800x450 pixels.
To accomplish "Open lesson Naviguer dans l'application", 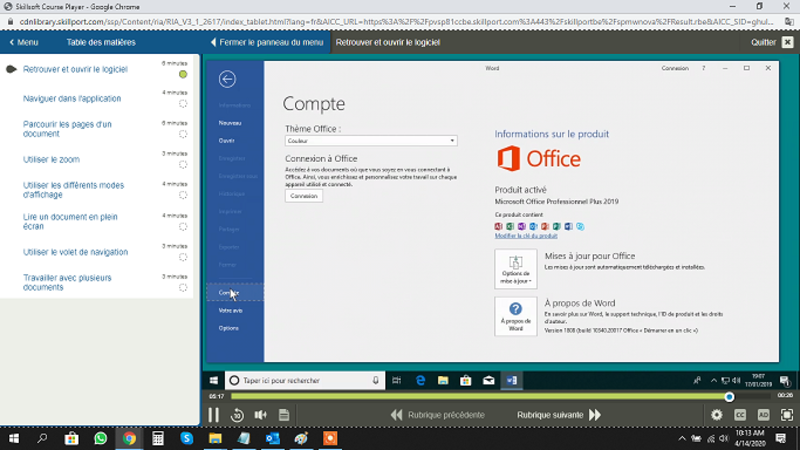I will 72,98.
